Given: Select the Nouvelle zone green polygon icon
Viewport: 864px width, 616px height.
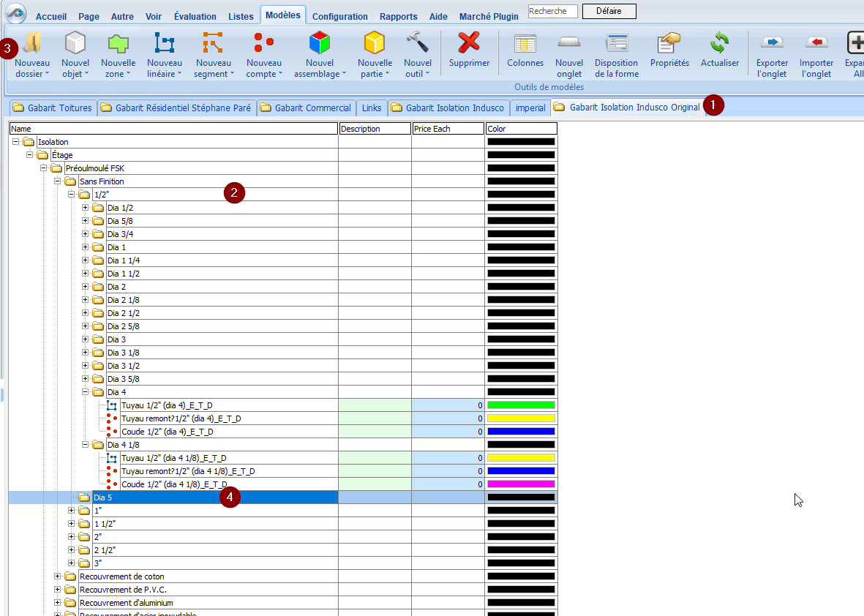Looking at the screenshot, I should click(118, 44).
